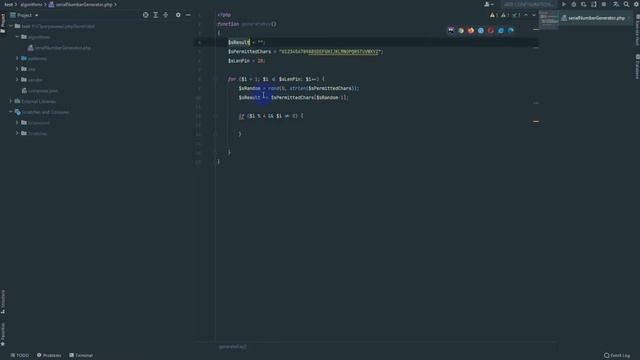Screen dimensions: 640x360
Task: Open file in Opera browser
Action: (x=491, y=30)
